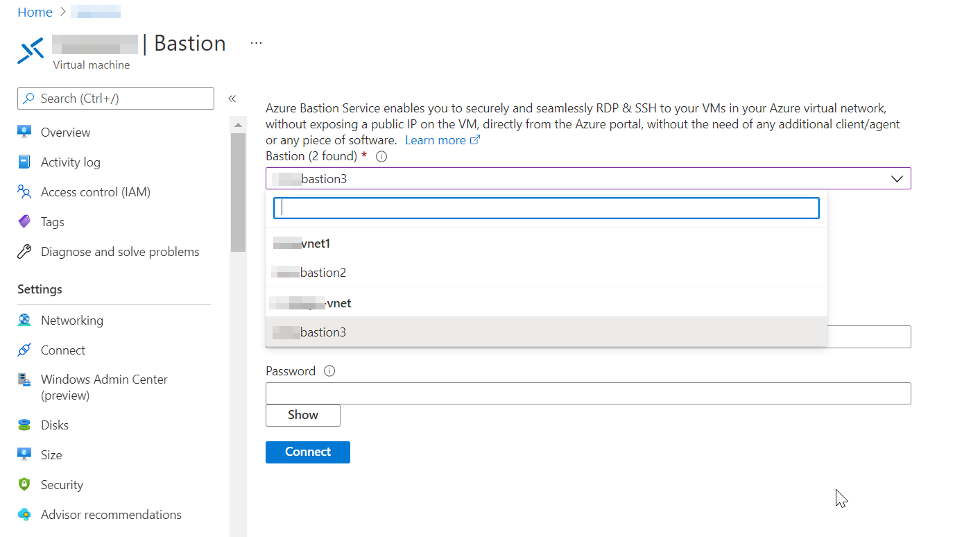
Task: Click the sidebar vertical scrollbar thumb
Action: pos(238,191)
